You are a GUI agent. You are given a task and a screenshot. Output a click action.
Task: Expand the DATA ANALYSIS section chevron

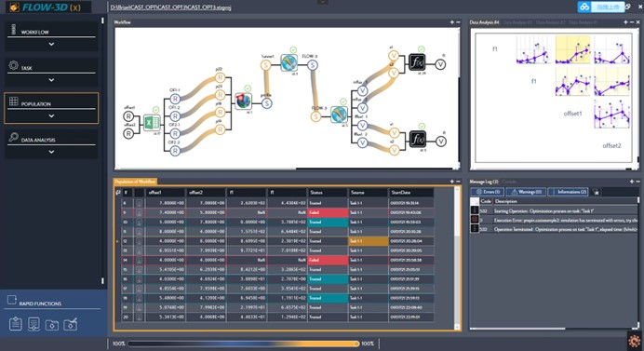point(51,152)
